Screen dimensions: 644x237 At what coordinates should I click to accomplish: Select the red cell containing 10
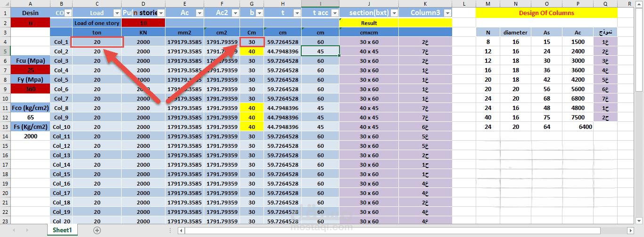click(143, 23)
